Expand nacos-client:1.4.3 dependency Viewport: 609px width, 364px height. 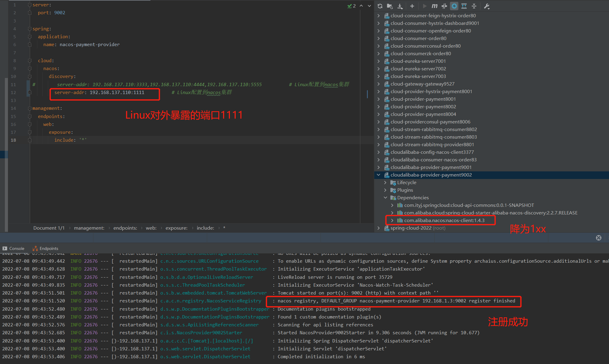[x=392, y=220]
